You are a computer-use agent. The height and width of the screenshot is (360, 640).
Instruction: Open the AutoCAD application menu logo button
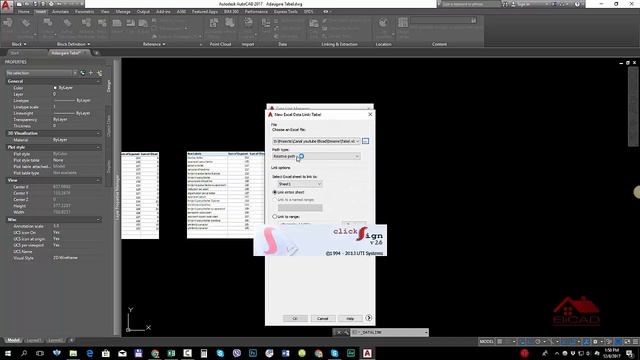pos(6,6)
